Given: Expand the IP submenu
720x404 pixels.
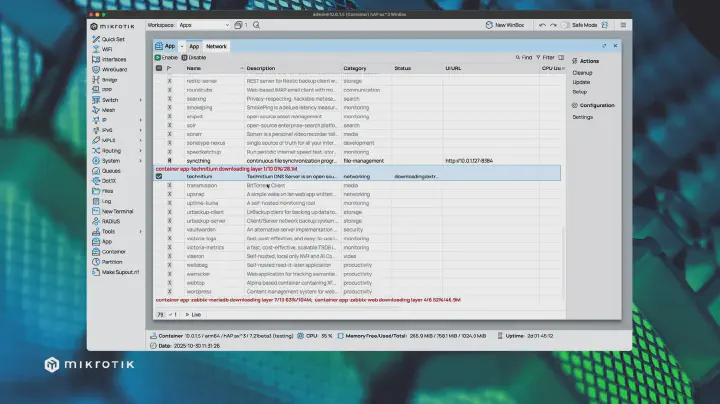Looking at the screenshot, I should pos(141,120).
